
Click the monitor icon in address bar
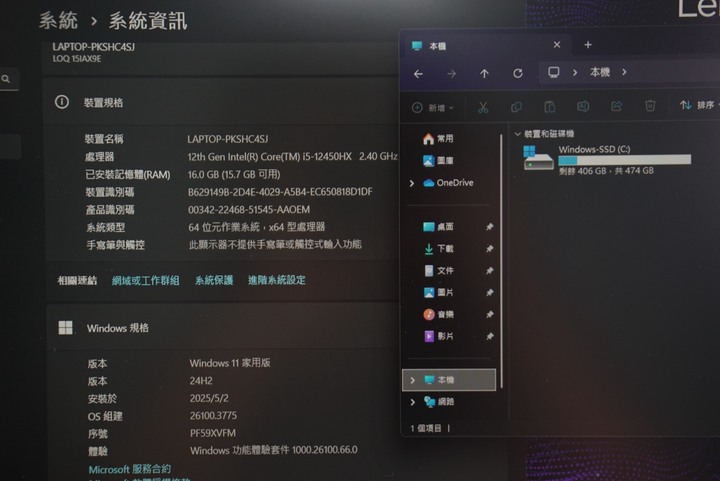553,73
